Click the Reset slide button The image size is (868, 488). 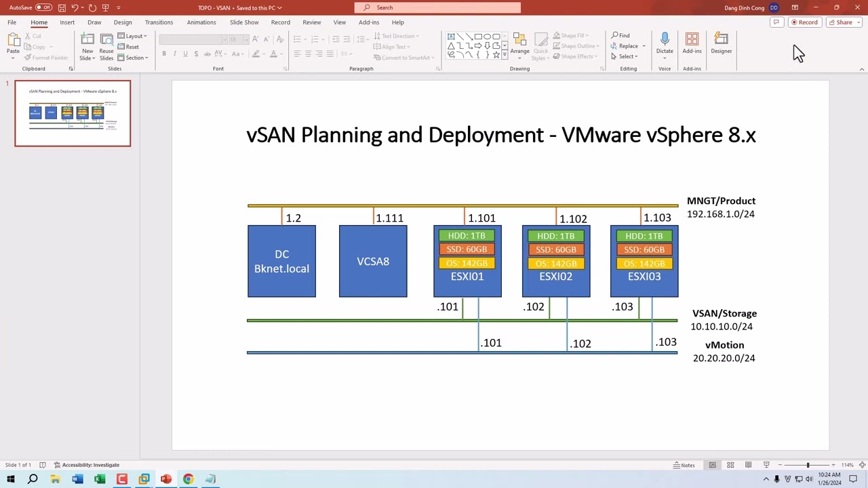pyautogui.click(x=128, y=47)
